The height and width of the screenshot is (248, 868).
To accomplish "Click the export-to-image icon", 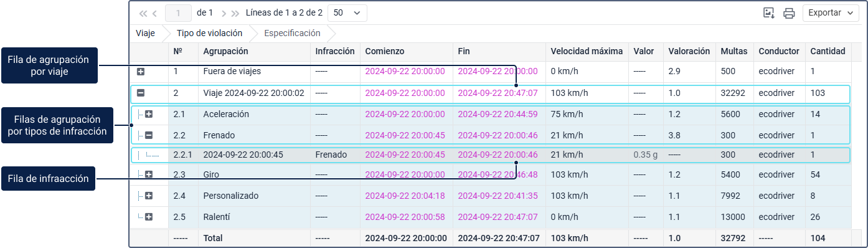I will pos(769,13).
